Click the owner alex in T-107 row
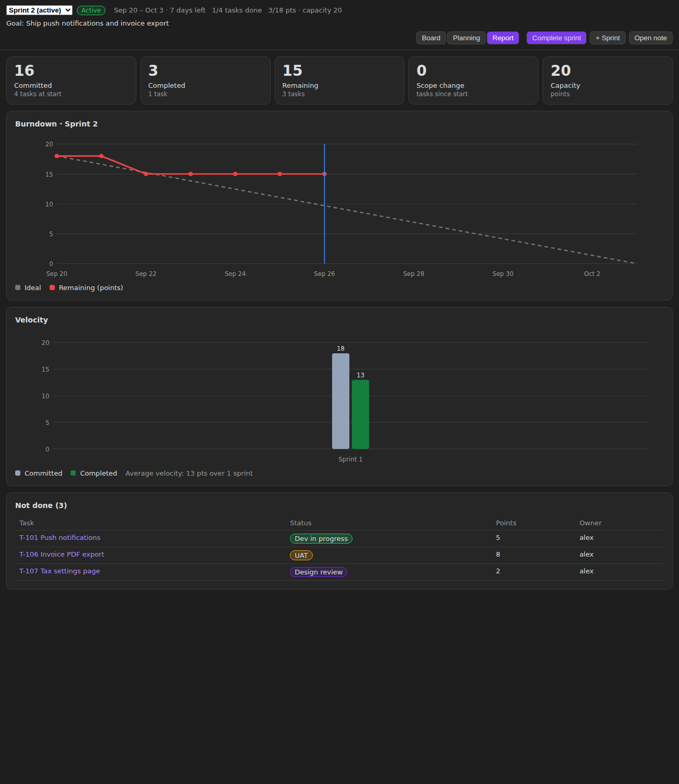The width and height of the screenshot is (679, 784). [x=587, y=571]
